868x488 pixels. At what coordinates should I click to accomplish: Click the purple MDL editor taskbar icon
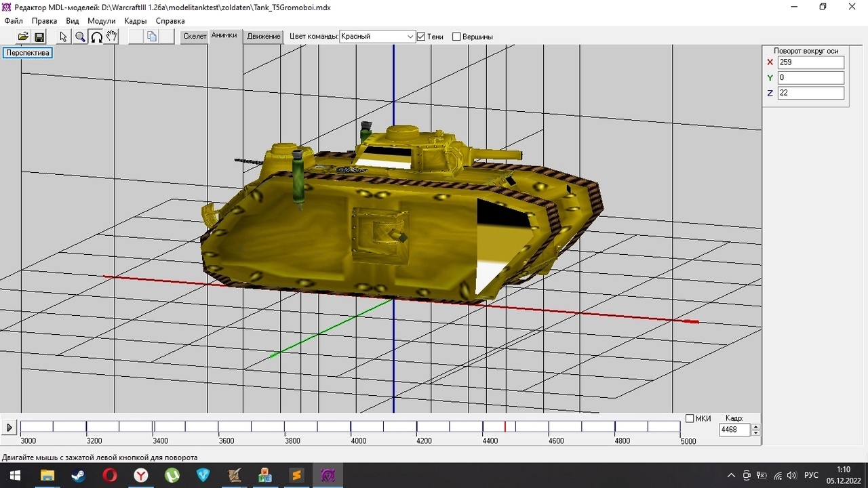[328, 476]
